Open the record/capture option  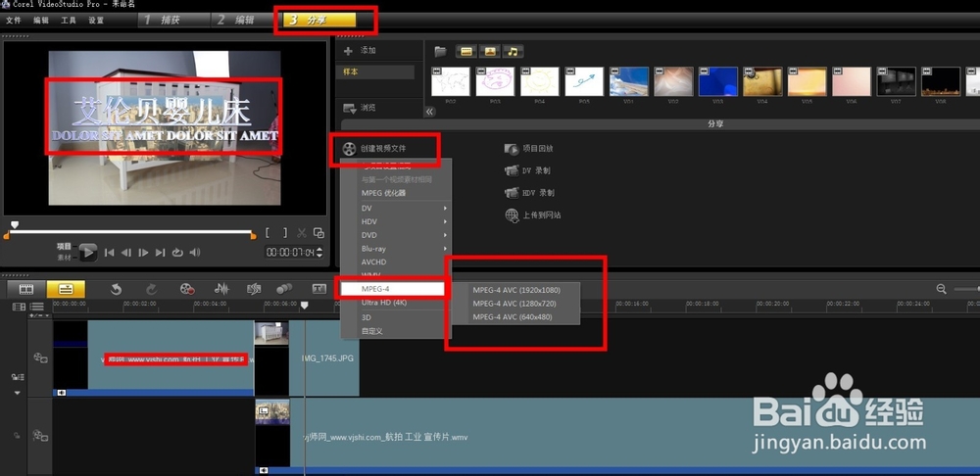coord(187,289)
